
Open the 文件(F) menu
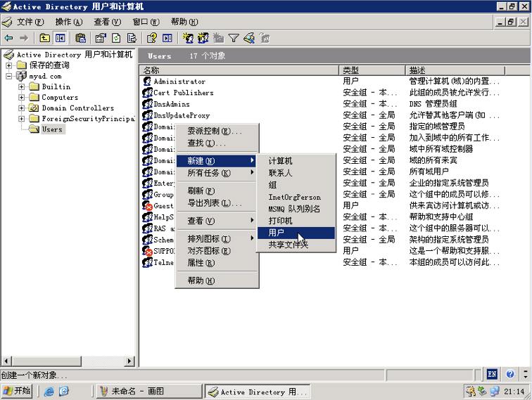[x=30, y=22]
